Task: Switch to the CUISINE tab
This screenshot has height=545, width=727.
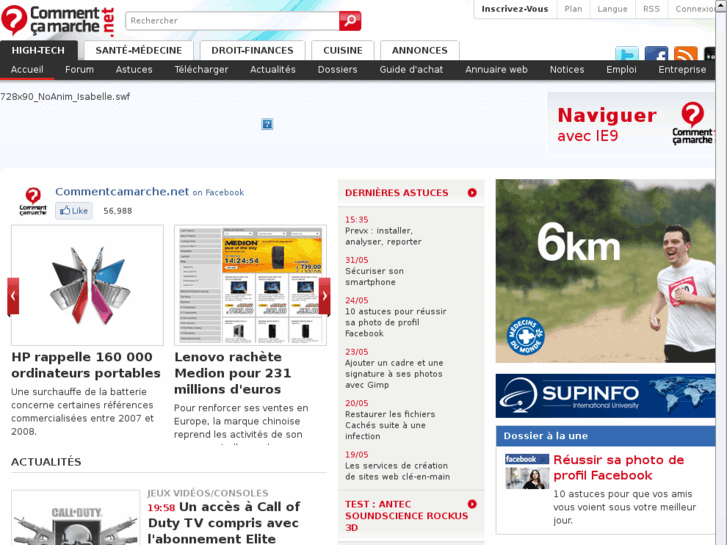Action: coord(343,51)
